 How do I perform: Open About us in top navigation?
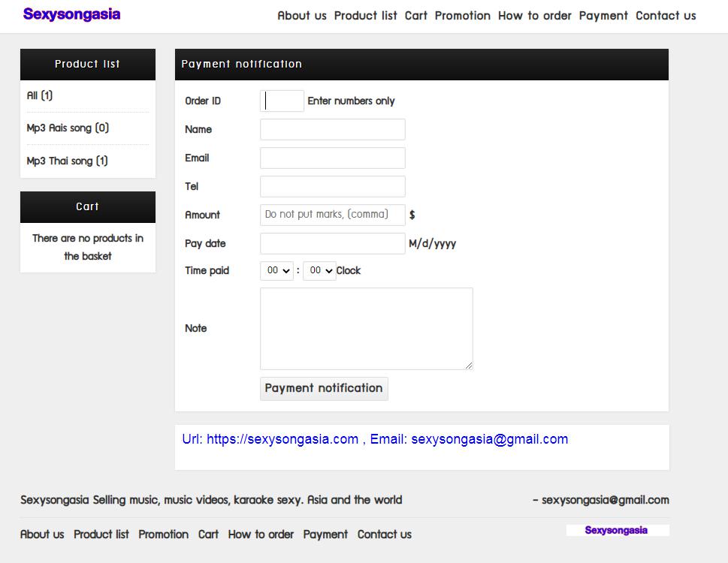pos(302,16)
